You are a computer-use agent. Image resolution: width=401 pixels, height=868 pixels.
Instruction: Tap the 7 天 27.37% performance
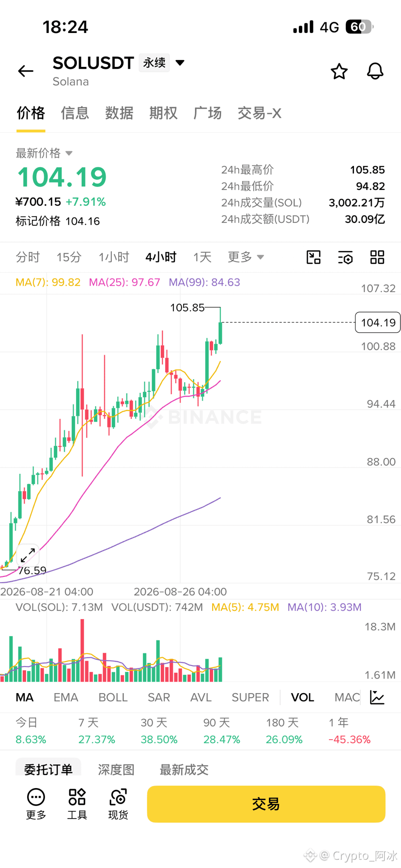point(97,731)
